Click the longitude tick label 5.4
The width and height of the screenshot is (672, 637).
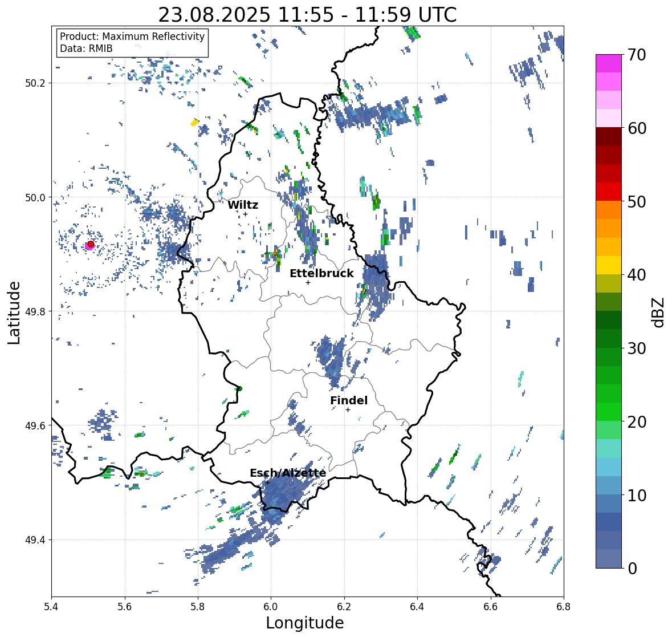tap(51, 607)
